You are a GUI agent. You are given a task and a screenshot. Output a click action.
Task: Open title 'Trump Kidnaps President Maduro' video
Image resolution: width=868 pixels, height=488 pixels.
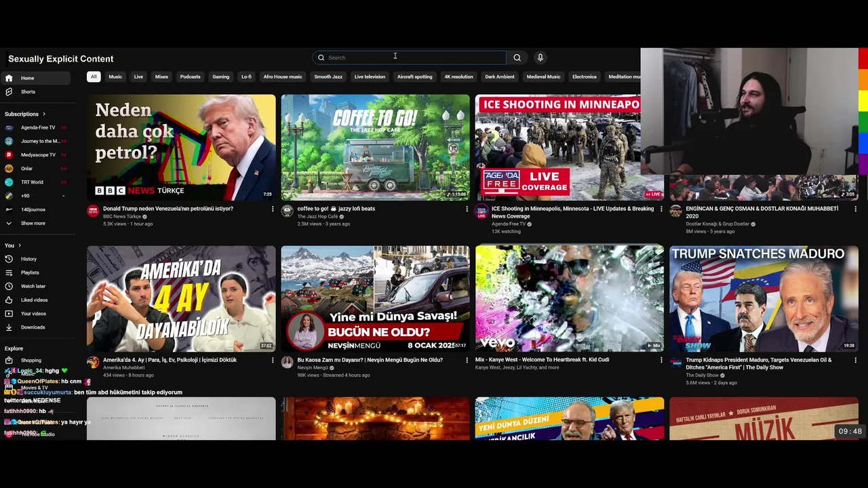pos(758,363)
